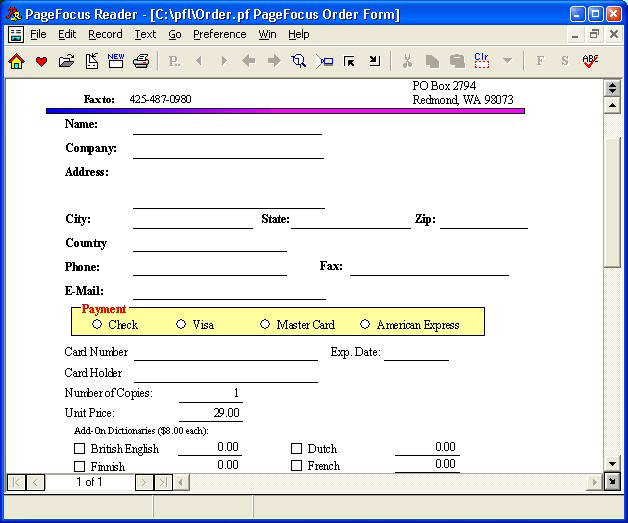Go to last record button
This screenshot has width=628, height=523.
click(163, 482)
